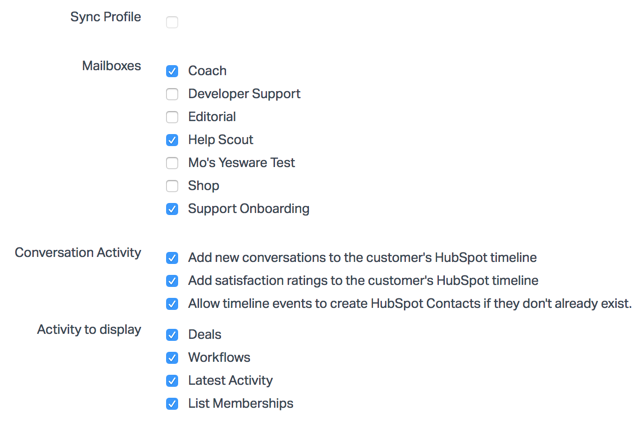Turn off the satisfaction ratings checkbox
This screenshot has height=421, width=644.
pos(172,281)
